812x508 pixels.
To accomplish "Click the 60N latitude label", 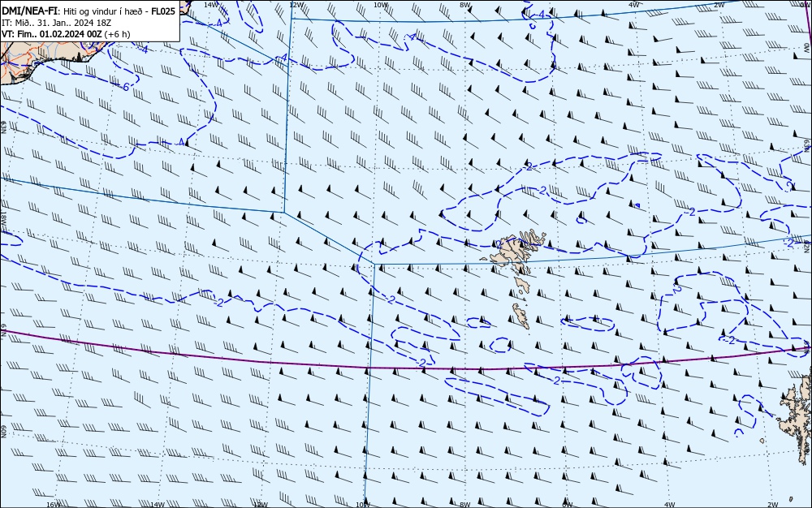I will tap(3, 432).
